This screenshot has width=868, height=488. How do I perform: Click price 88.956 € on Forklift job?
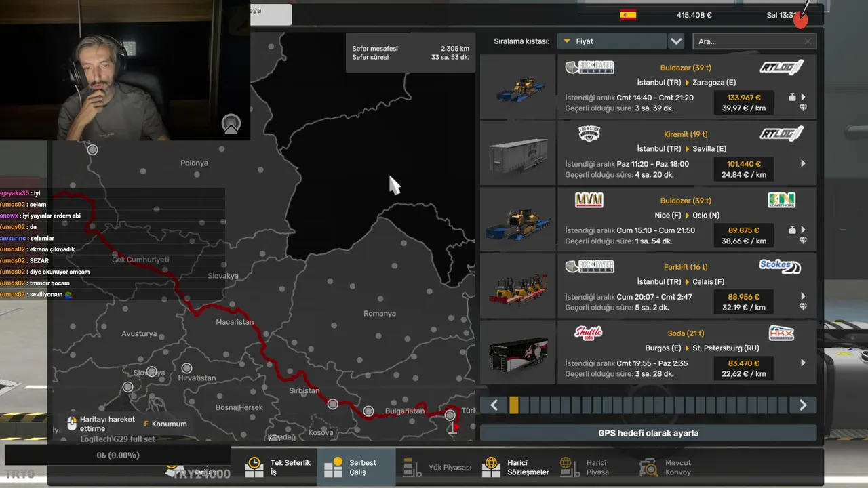click(x=744, y=297)
